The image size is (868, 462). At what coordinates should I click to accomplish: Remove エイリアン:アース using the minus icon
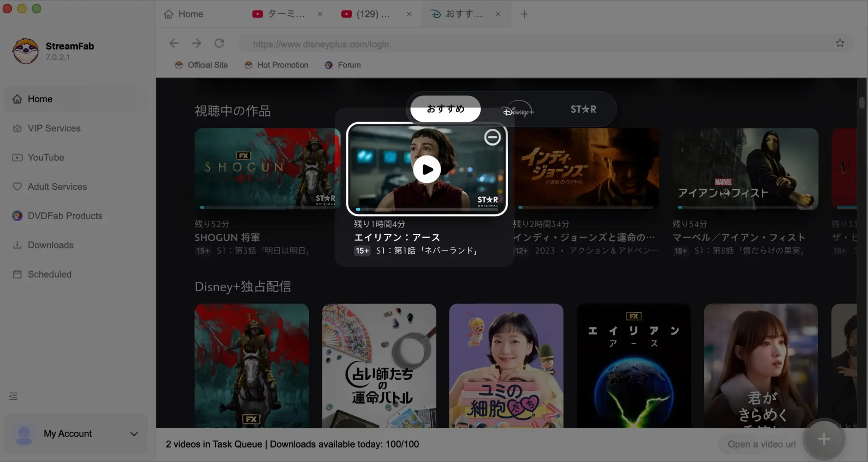tap(492, 137)
